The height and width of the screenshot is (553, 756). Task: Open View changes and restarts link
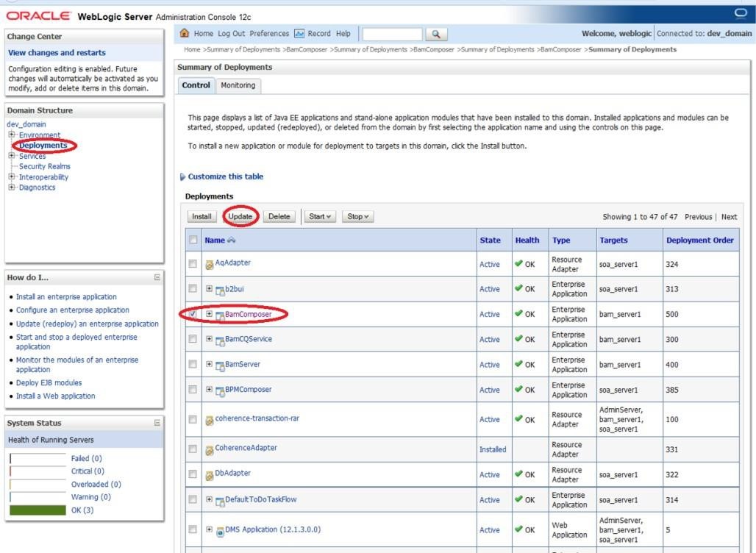coord(57,52)
